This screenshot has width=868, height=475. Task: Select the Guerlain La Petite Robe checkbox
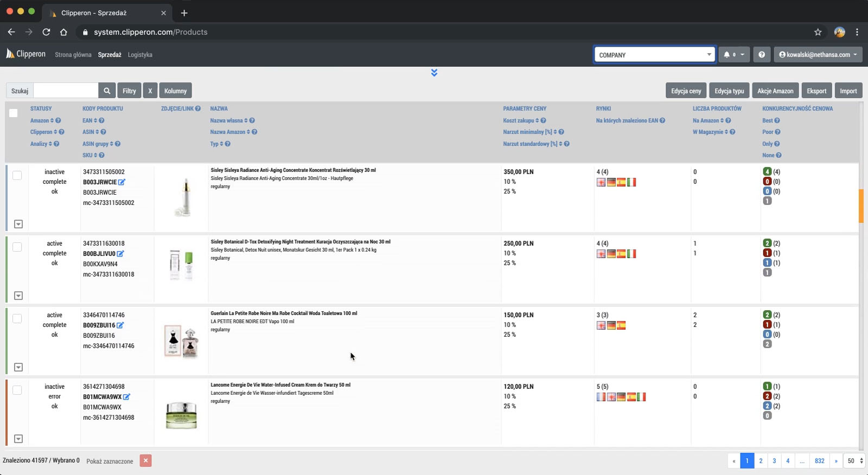click(17, 318)
